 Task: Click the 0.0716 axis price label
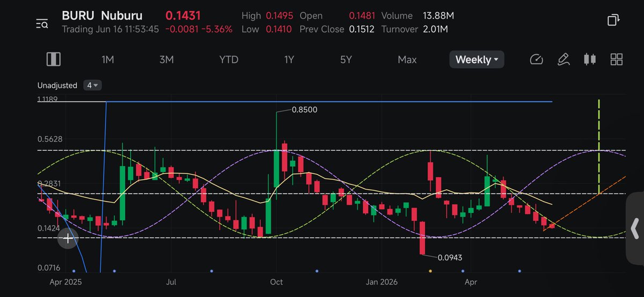[49, 268]
